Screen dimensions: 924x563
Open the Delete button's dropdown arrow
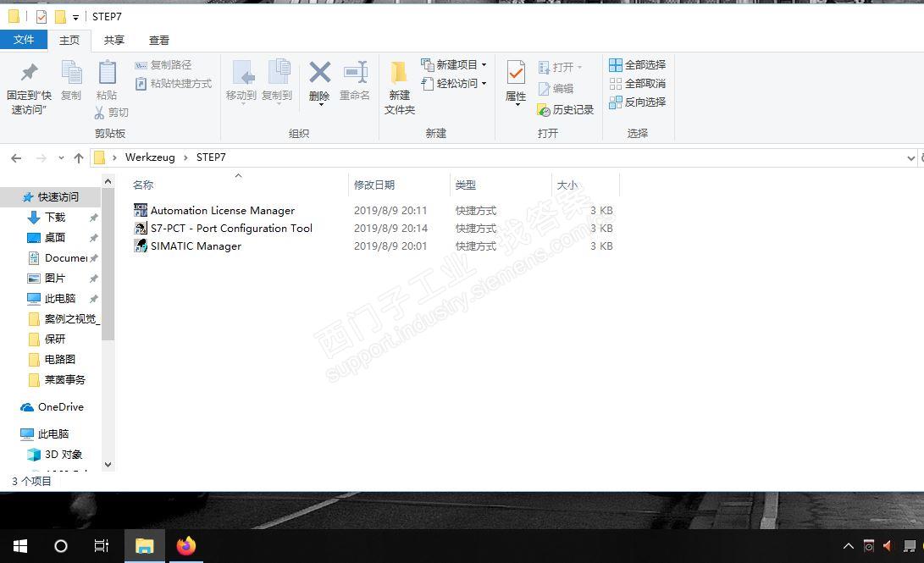tap(321, 105)
